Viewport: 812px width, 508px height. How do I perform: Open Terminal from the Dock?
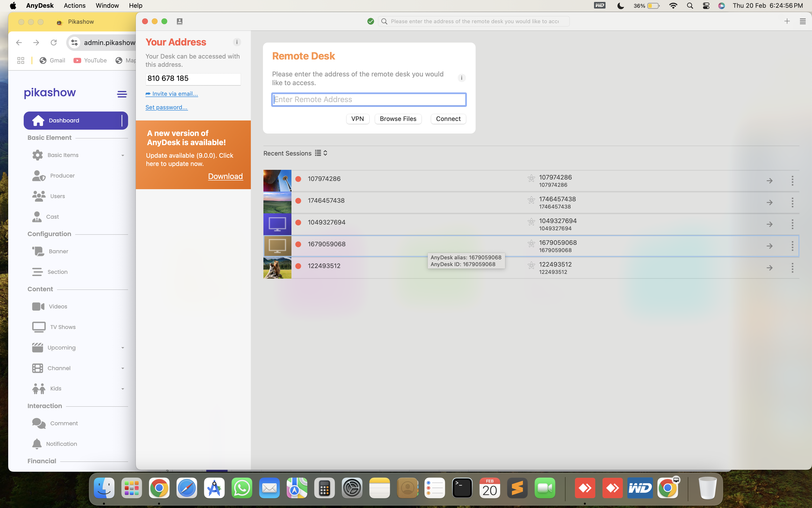pyautogui.click(x=462, y=488)
